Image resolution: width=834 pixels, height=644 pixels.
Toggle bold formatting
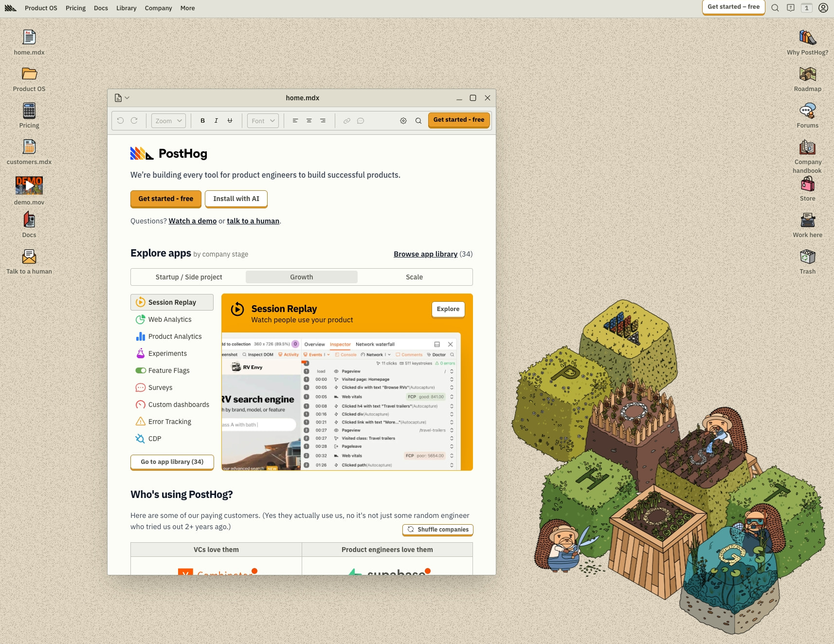point(203,121)
